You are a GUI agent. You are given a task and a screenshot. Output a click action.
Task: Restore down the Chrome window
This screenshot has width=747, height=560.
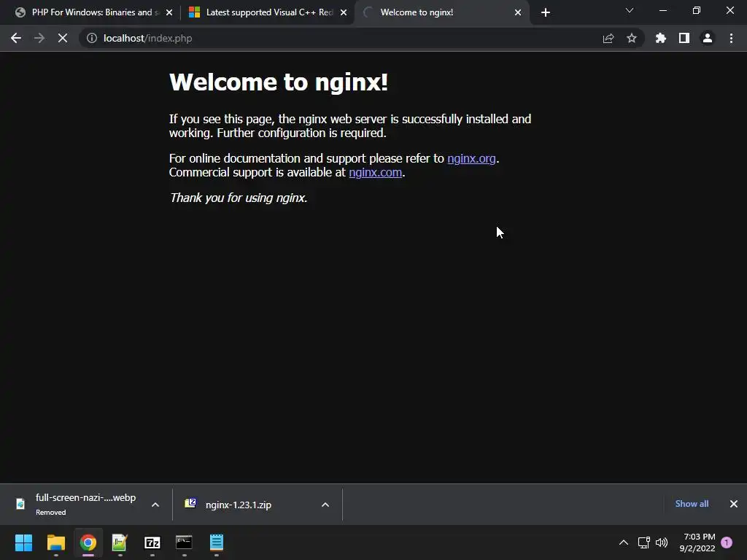pyautogui.click(x=697, y=10)
